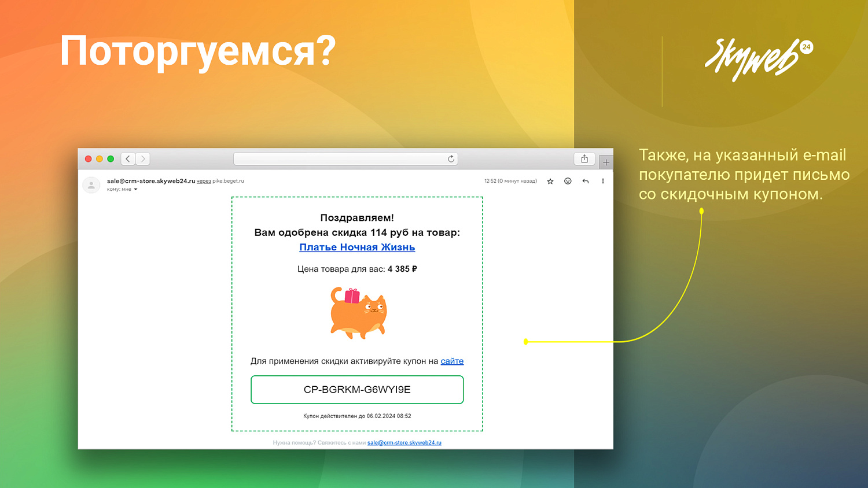
Task: Expand the "кому: мне" recipient details
Action: point(123,189)
